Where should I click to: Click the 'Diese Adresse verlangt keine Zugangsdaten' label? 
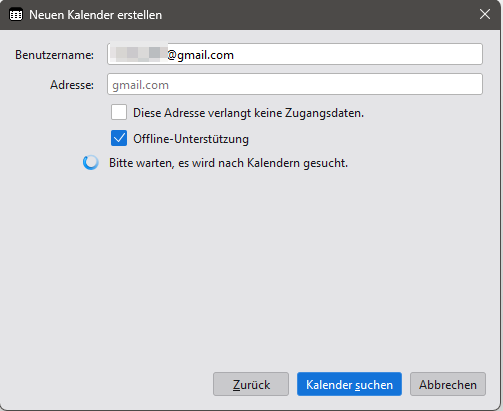click(248, 113)
